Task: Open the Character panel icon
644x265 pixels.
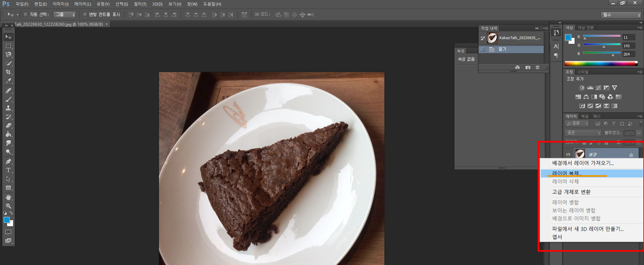Action: [x=556, y=46]
